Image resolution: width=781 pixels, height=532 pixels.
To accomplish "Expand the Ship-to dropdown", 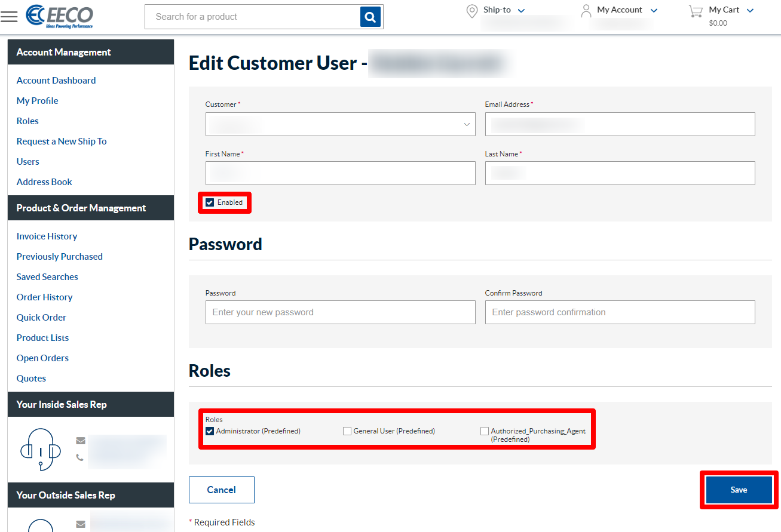I will 520,10.
